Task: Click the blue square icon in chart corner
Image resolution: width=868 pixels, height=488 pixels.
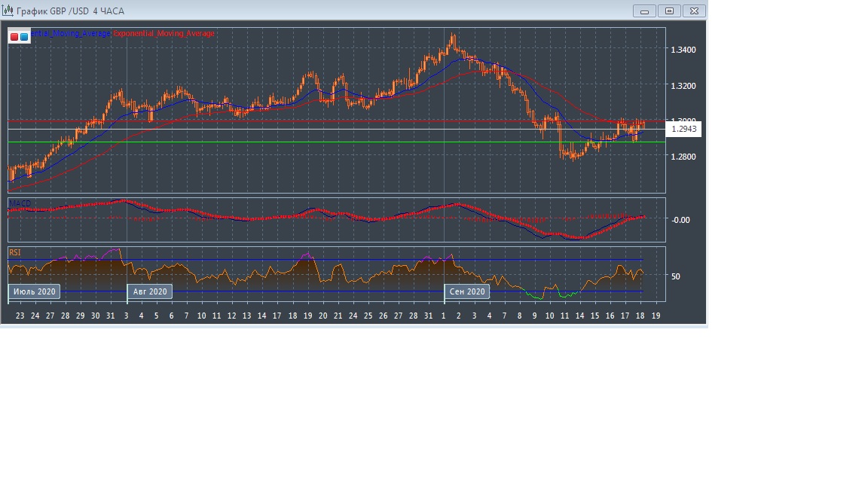Action: click(x=24, y=36)
